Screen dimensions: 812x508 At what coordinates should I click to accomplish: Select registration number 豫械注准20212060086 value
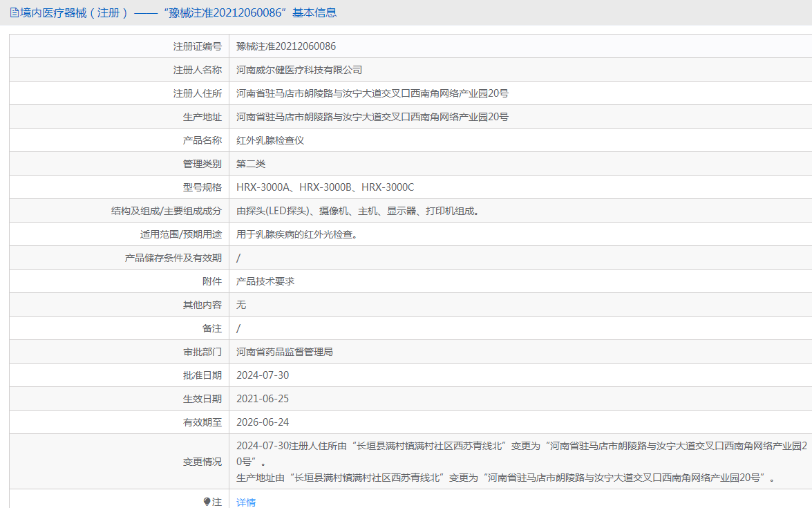[286, 46]
